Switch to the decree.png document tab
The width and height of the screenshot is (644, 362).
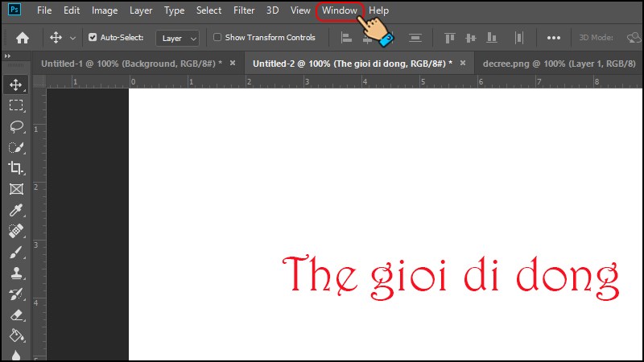[x=559, y=64]
